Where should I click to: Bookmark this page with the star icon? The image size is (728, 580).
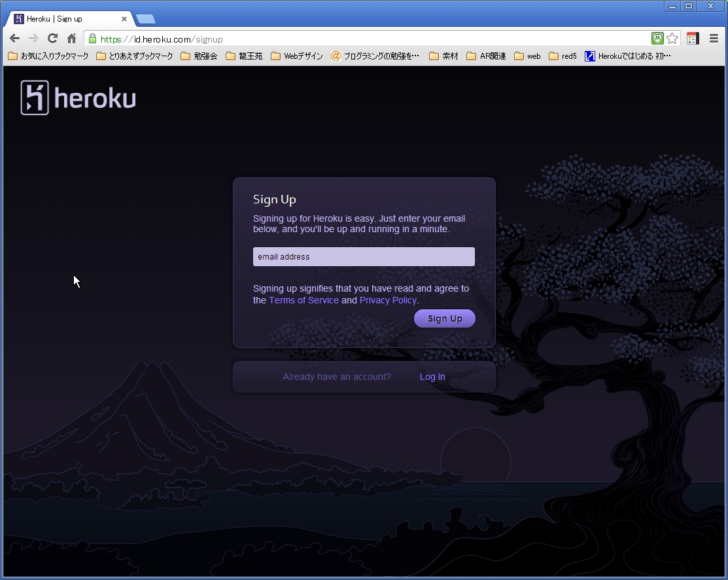672,39
